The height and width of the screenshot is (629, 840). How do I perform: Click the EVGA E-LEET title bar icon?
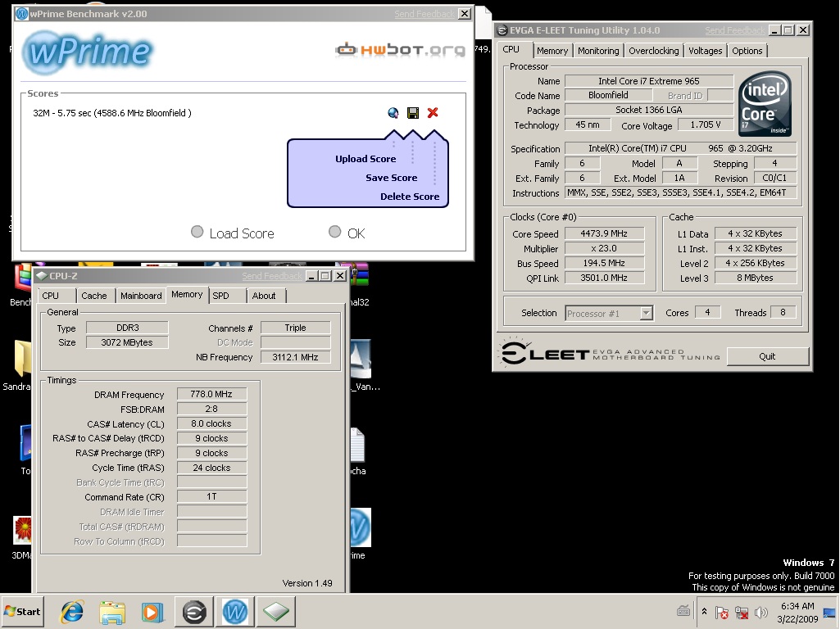click(502, 30)
